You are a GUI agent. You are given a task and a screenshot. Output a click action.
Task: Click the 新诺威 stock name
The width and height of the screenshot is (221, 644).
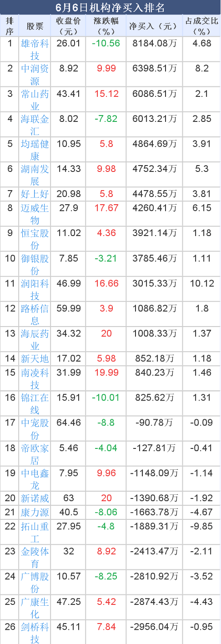[x=35, y=498]
